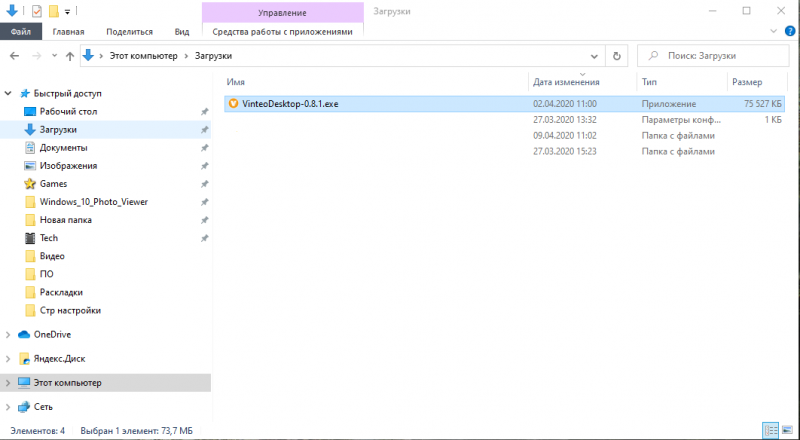800x440 pixels.
Task: Click the pin icon next to Games
Action: tap(204, 184)
